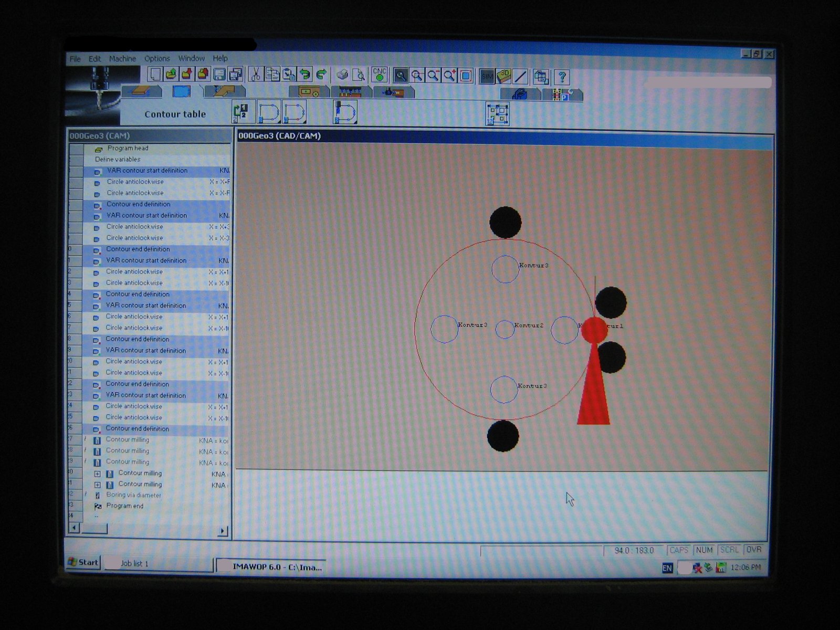Screen dimensions: 840x630
Task: Toggle the pressed zoom window mode button
Action: [401, 76]
